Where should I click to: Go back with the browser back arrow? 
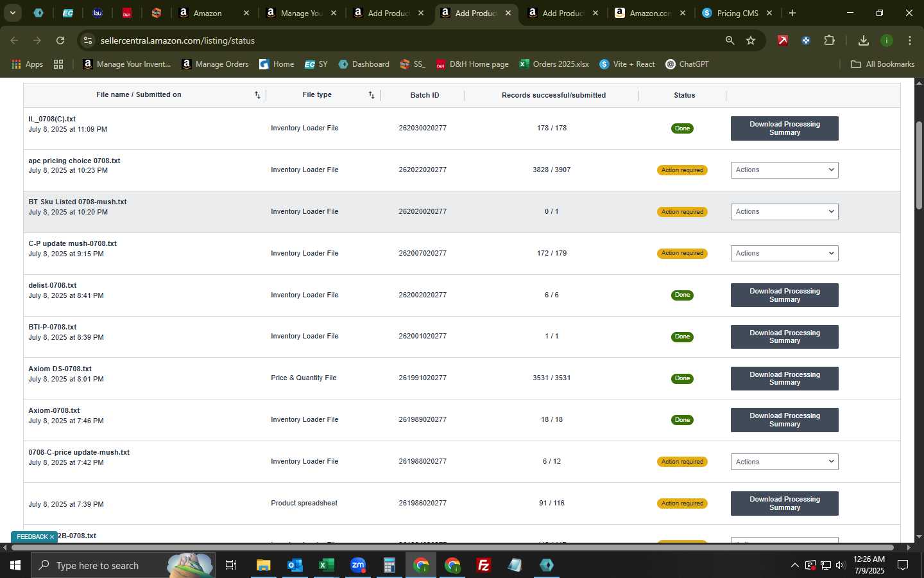click(14, 40)
